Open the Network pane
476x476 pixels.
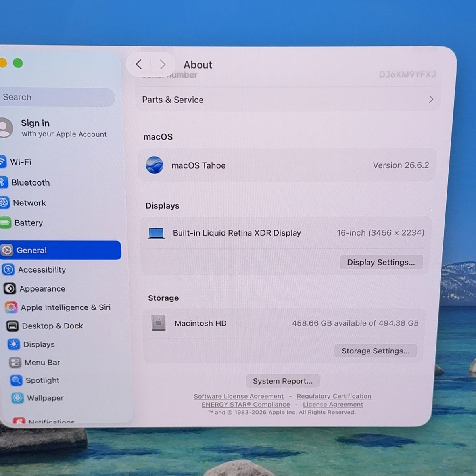[30, 203]
